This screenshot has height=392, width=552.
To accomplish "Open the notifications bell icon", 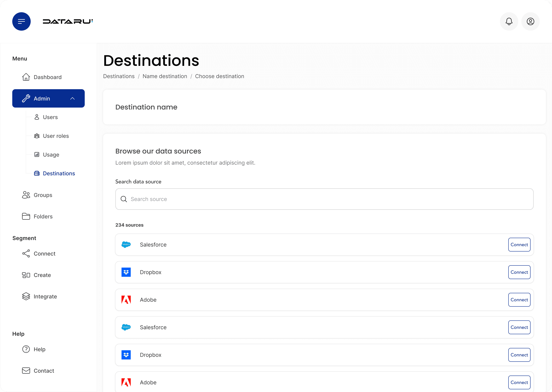I will [x=509, y=21].
